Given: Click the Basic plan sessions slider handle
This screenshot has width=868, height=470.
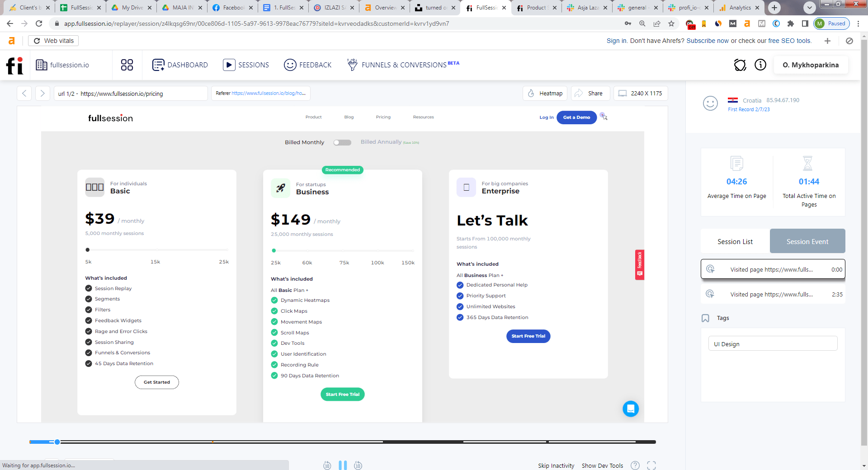Looking at the screenshot, I should coord(88,250).
